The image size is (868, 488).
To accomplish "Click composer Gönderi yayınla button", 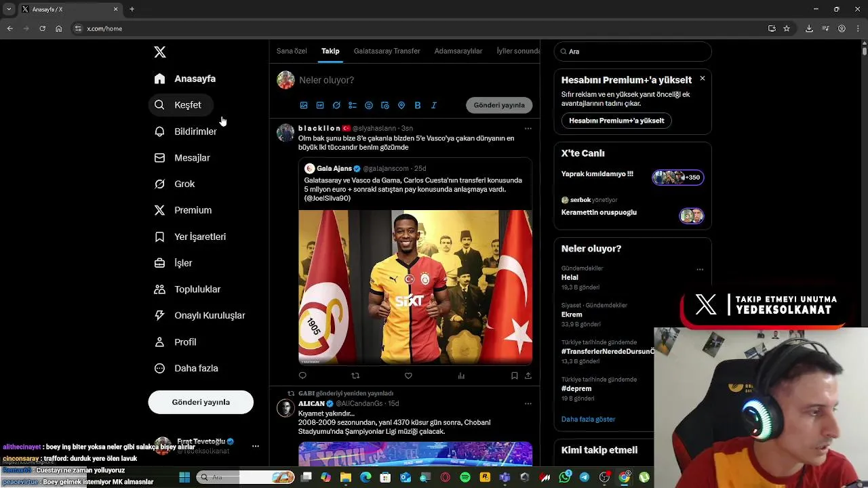I will point(499,105).
